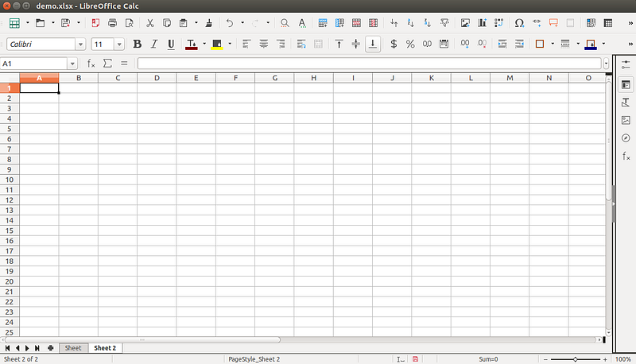Image resolution: width=636 pixels, height=364 pixels.
Task: Jump to first sheet tab arrow
Action: pos(7,348)
